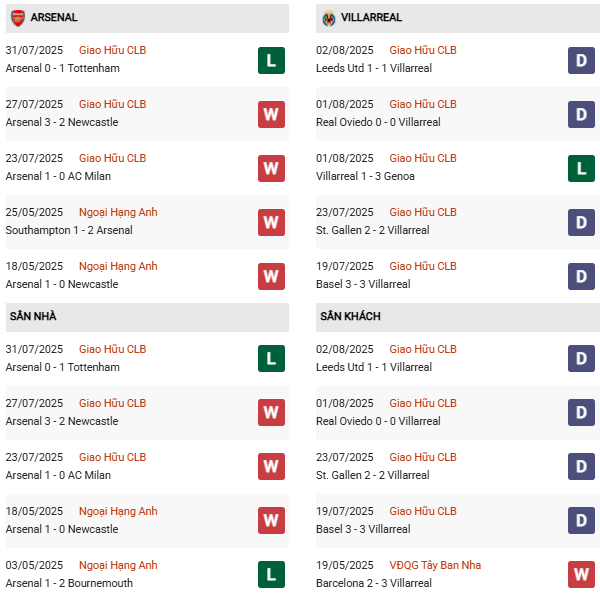Select the SÂN NHÀ section header

click(x=33, y=317)
